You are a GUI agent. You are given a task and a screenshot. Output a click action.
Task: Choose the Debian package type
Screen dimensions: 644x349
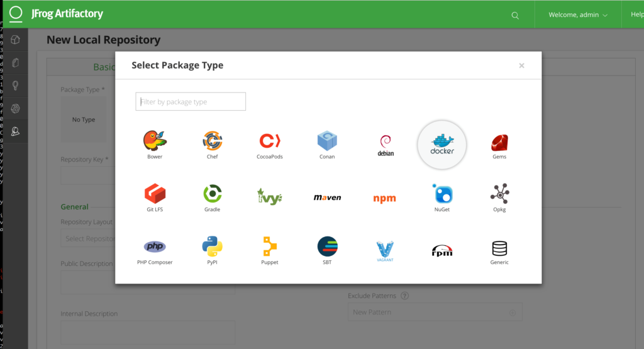pos(385,145)
